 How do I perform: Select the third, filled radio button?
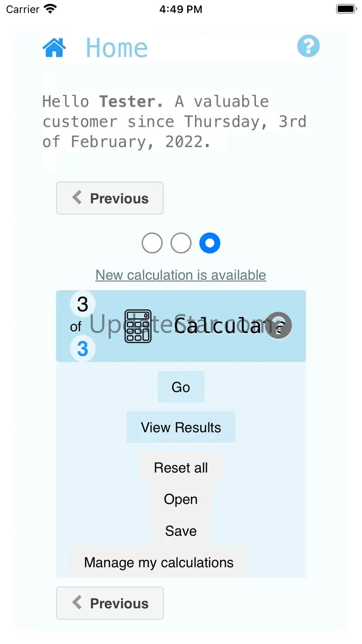pos(210,243)
